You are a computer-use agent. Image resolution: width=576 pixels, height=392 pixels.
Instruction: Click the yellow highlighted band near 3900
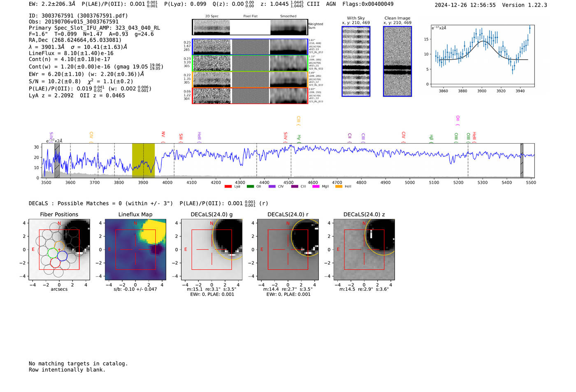click(143, 161)
